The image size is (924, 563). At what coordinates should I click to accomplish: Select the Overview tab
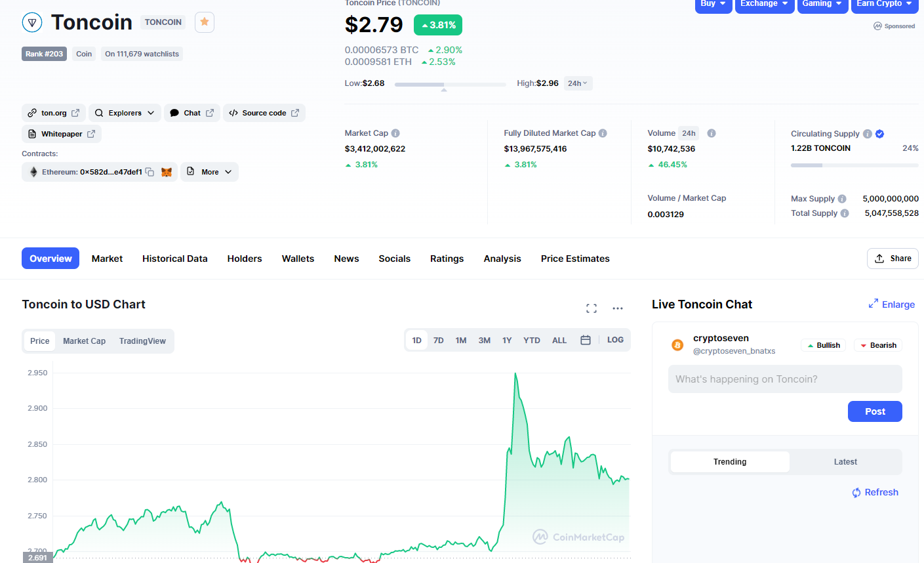pos(50,259)
